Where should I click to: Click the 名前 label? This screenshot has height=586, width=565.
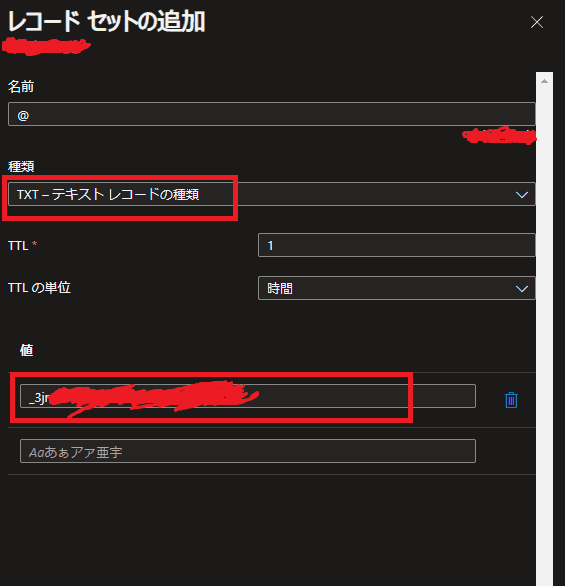pos(21,86)
